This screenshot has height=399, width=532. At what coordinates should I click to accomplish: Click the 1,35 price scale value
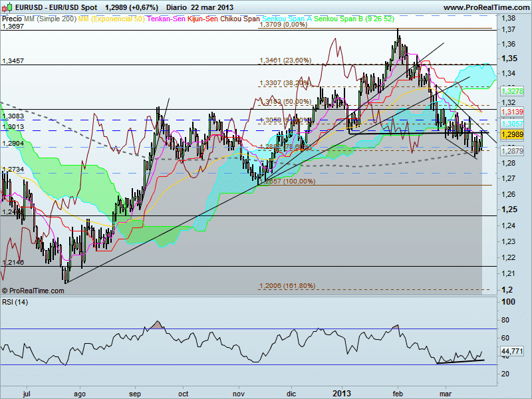[509, 59]
